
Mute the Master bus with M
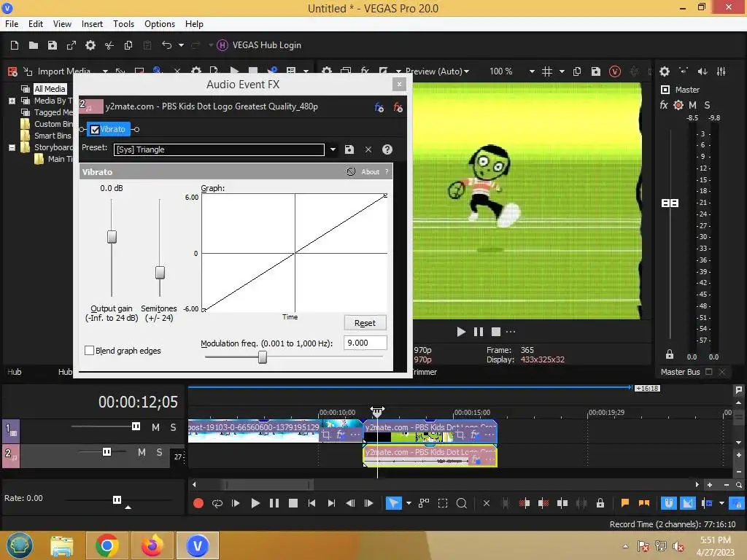click(693, 105)
